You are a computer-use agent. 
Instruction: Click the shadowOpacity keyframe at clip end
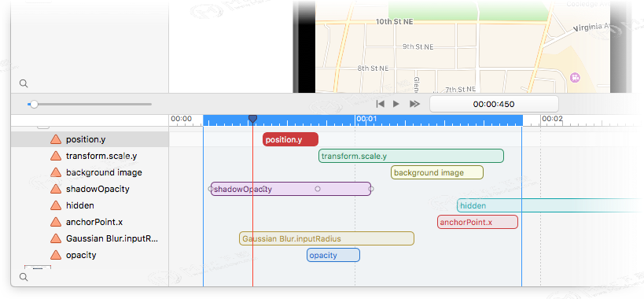pyautogui.click(x=371, y=189)
